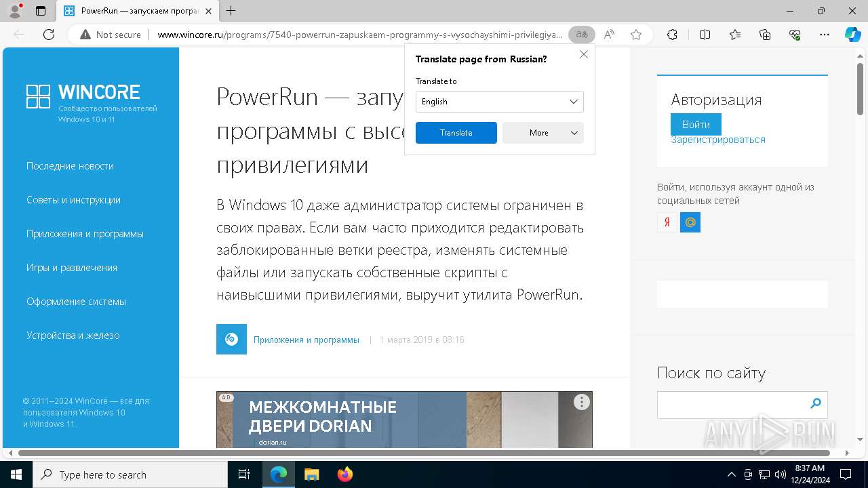Open the Favorites list icon

pos(735,35)
